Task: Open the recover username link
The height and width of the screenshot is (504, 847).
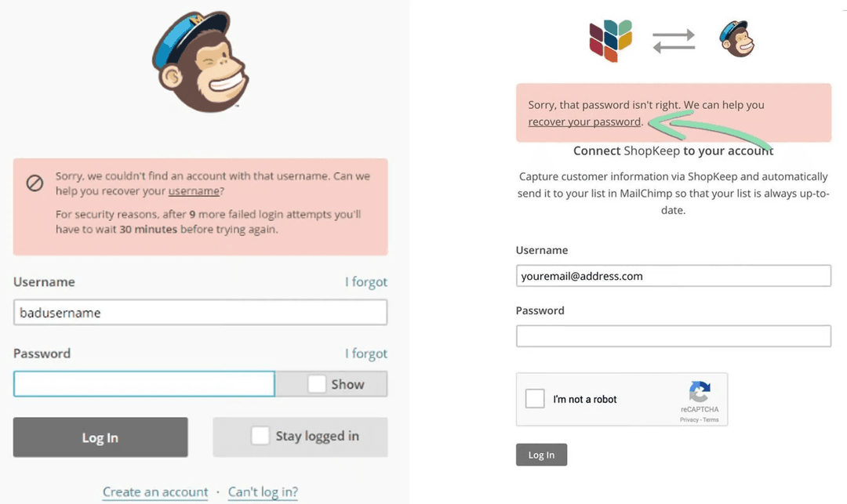Action: coord(194,191)
